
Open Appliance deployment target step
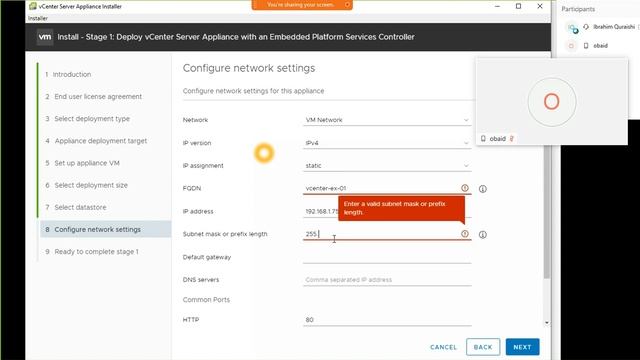click(96, 141)
